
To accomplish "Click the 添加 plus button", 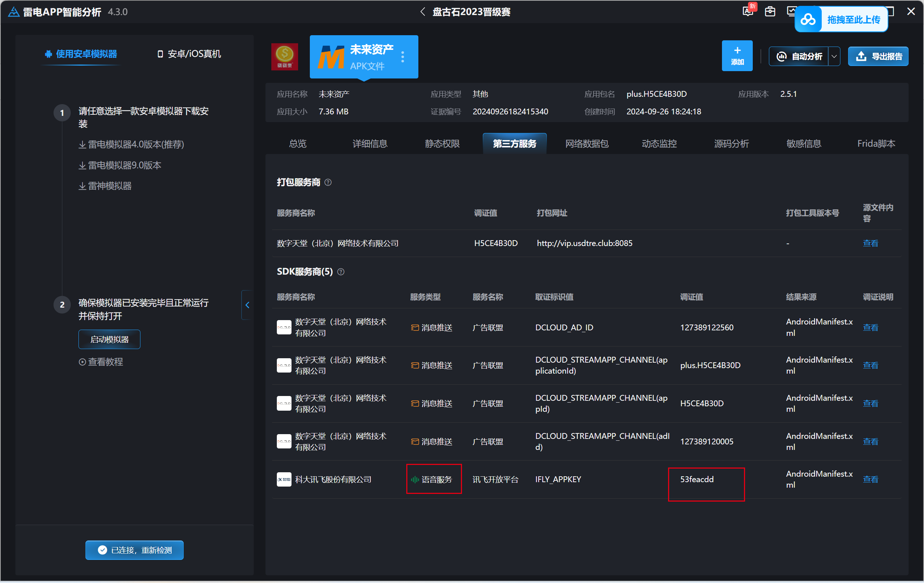I will [737, 56].
